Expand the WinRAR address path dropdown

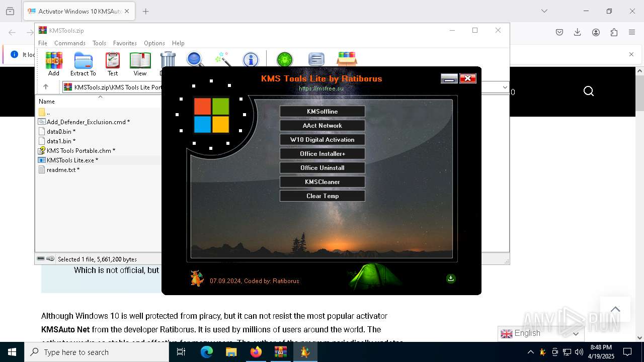pos(505,87)
